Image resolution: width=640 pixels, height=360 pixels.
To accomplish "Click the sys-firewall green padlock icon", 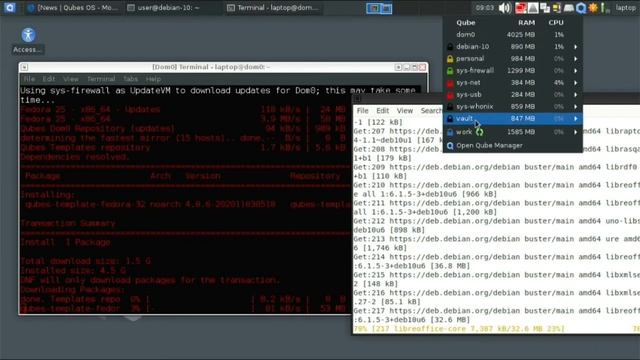I will [450, 71].
